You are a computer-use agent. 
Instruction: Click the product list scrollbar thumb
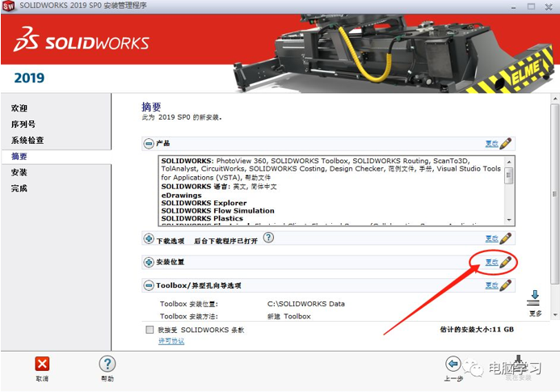pyautogui.click(x=509, y=175)
